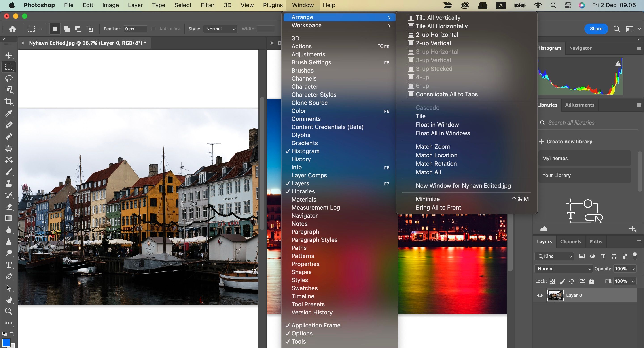Click the Home icon in options bar
The height and width of the screenshot is (348, 644).
(13, 29)
